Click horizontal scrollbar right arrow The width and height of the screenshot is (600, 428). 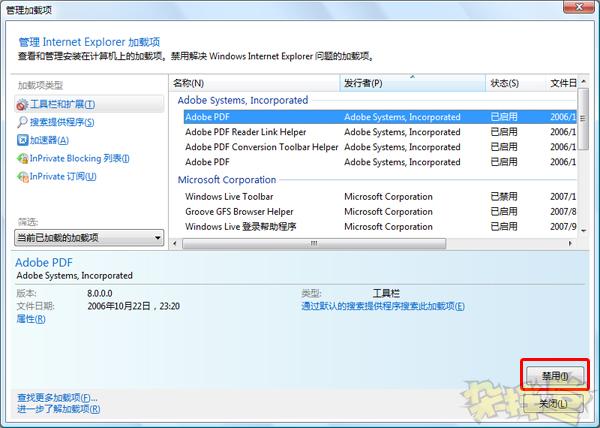(x=571, y=243)
